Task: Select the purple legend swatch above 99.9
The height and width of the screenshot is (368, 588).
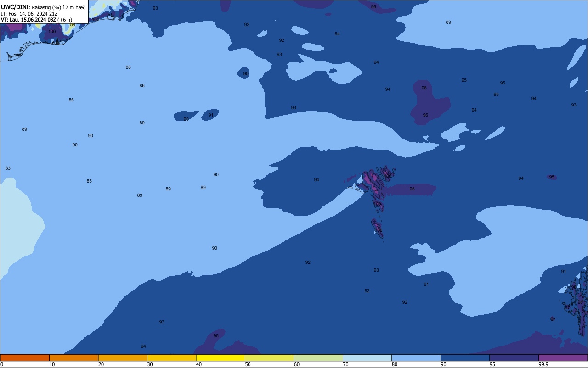Action: tap(563, 357)
